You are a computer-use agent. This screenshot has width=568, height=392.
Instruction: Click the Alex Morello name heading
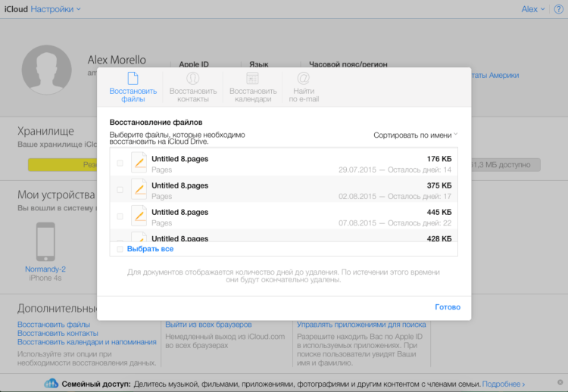(117, 60)
